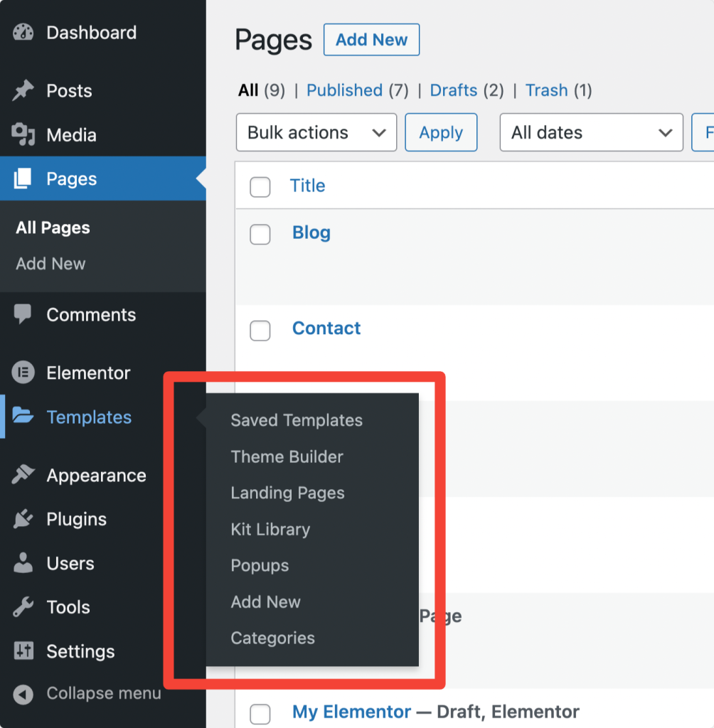Click the Posts pushpin icon
This screenshot has width=714, height=728.
coord(23,90)
